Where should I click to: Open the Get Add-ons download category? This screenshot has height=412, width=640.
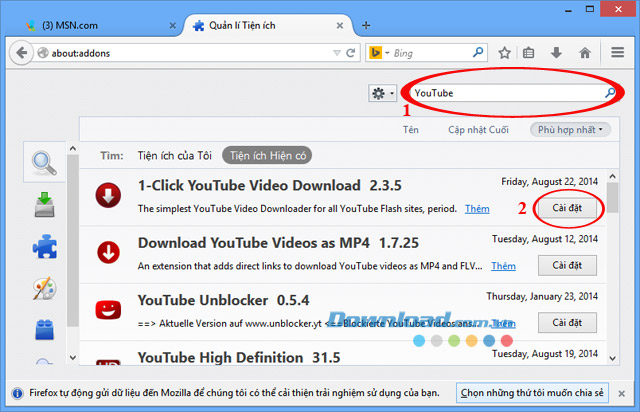click(44, 205)
